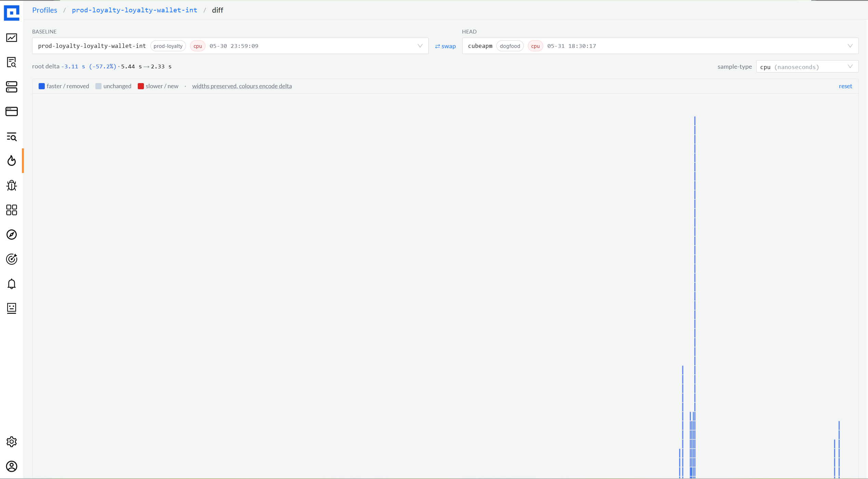Image resolution: width=868 pixels, height=479 pixels.
Task: Click 'widths preserved, colours encode delta' hint
Action: 242,86
